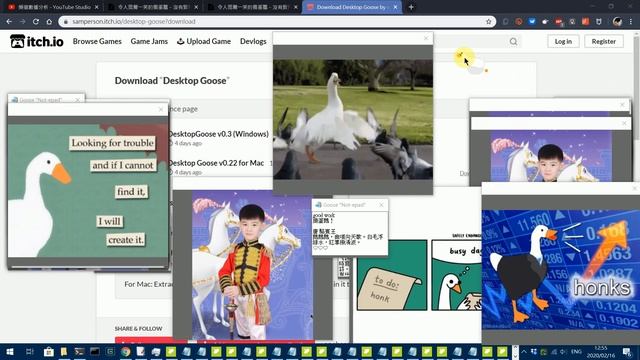This screenshot has width=640, height=360.
Task: Close the Download Desktop Goose tab
Action: point(396,7)
